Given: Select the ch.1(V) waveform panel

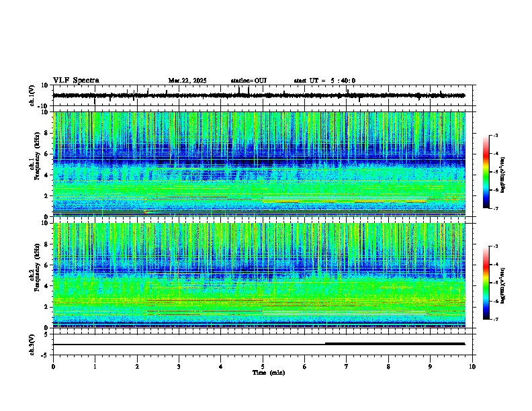Looking at the screenshot, I should click(264, 95).
